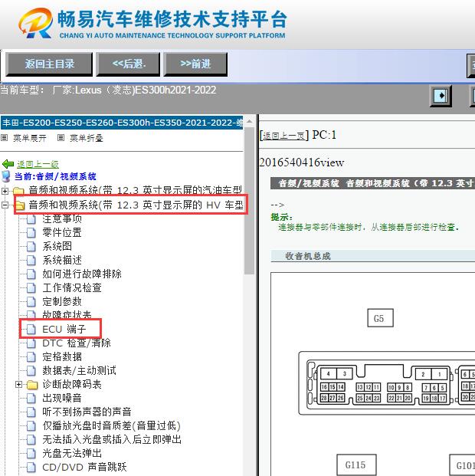
Task: Click document icon beside 听不到扬声器的声音
Action: point(31,412)
